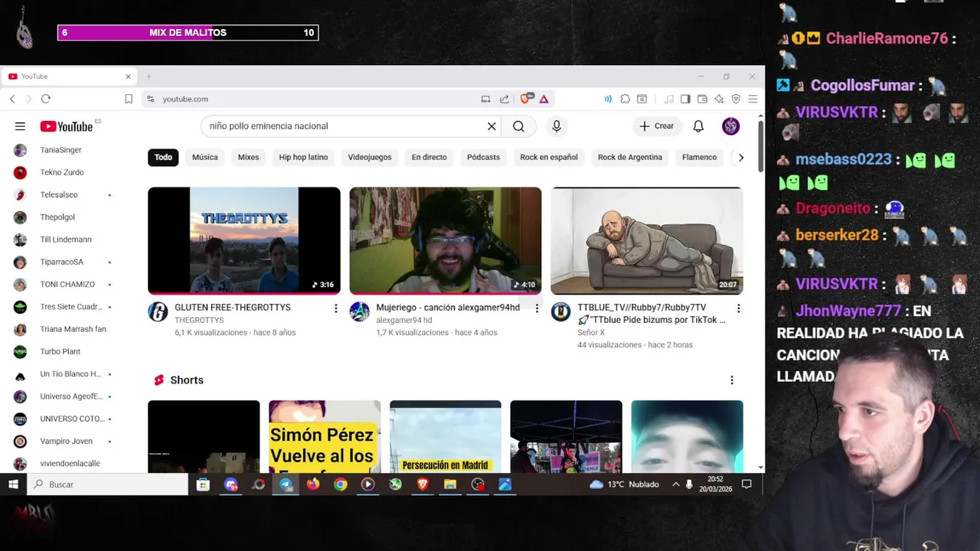Open the YouTube hamburger guide menu
Screen dimensions: 980x551
[x=20, y=126]
